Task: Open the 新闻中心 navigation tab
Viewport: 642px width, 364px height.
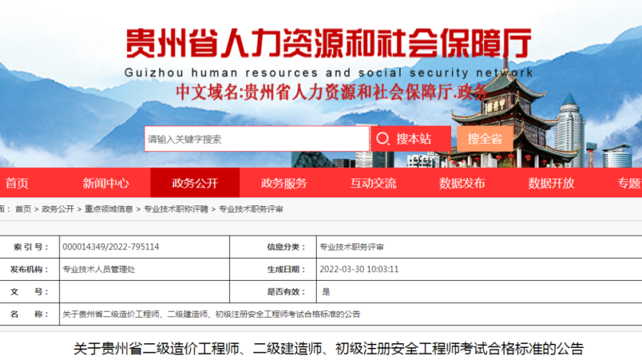Action: (106, 183)
